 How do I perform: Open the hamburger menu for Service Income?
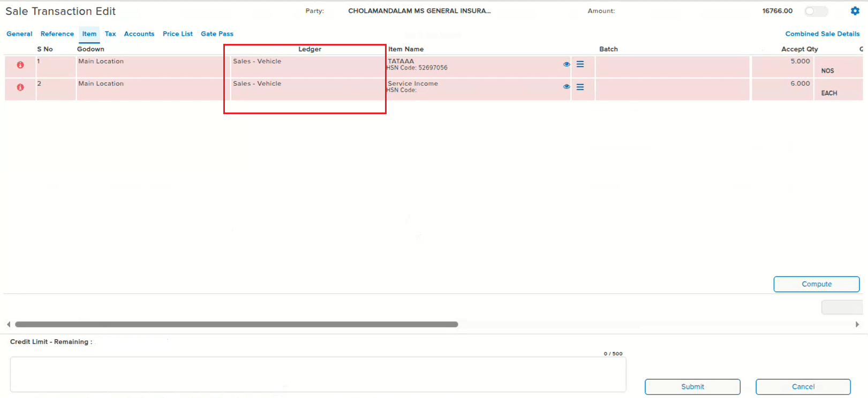[x=580, y=87]
